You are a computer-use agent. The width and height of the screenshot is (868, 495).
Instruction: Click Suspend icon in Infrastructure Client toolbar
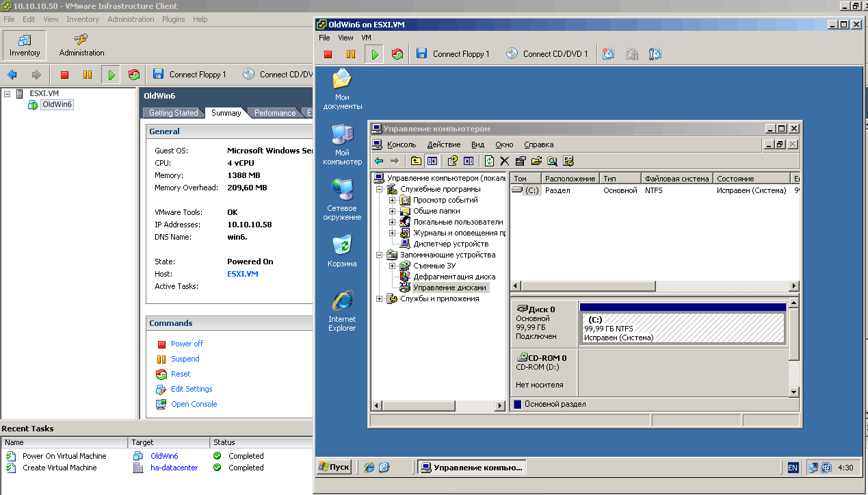point(88,75)
